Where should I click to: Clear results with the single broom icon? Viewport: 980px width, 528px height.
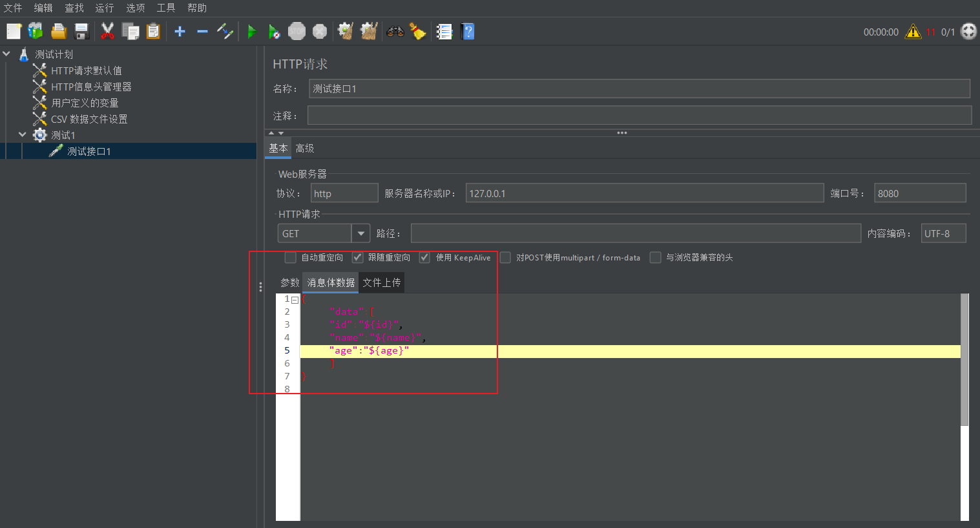346,31
